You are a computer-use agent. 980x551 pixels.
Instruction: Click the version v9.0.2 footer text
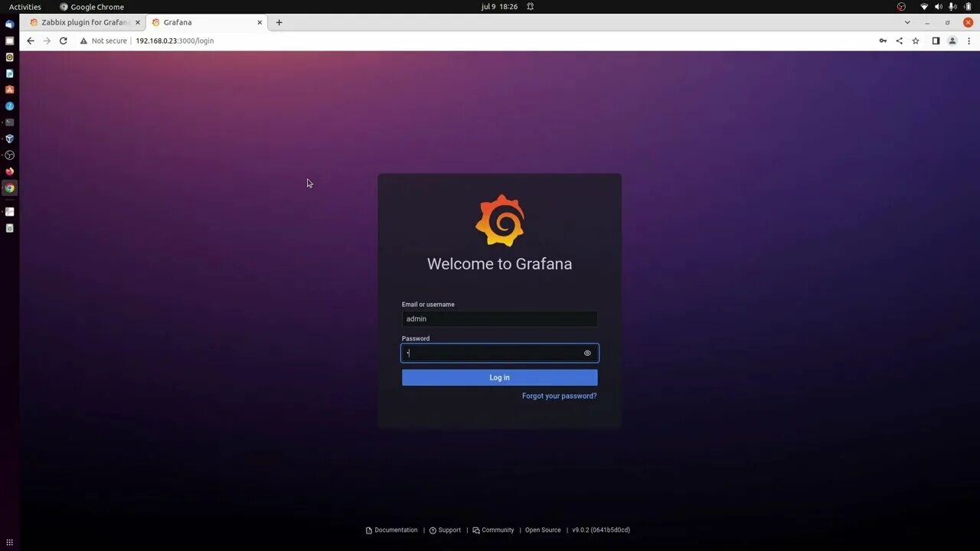tap(601, 530)
